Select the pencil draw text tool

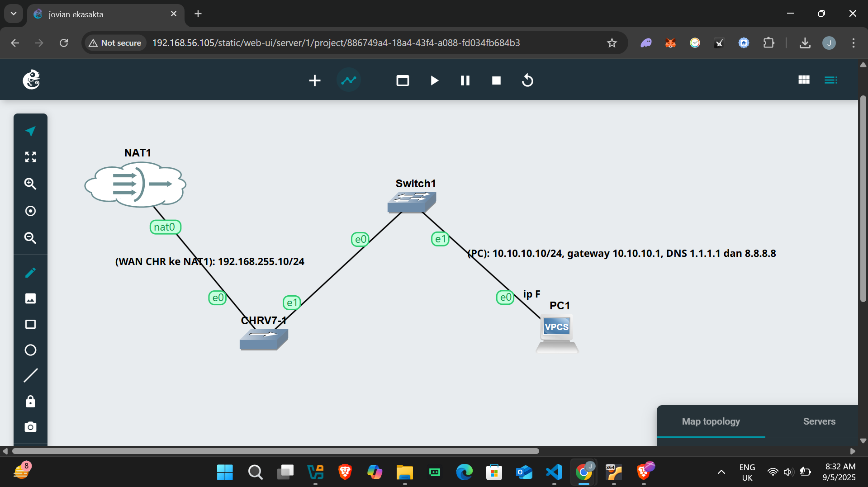[30, 273]
